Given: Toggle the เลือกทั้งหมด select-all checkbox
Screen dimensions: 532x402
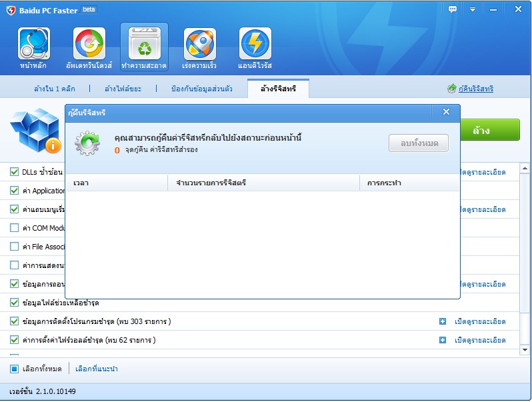Looking at the screenshot, I should coord(15,369).
